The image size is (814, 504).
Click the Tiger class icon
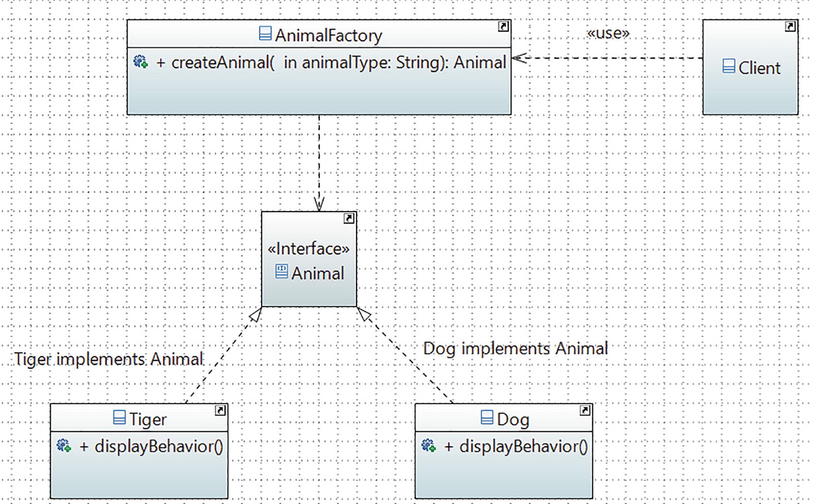(x=119, y=418)
